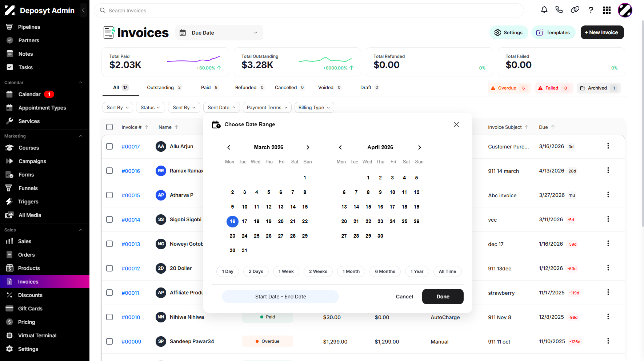Viewport: 644px width, 361px height.
Task: Pick March 24 in the calendar
Action: [244, 236]
